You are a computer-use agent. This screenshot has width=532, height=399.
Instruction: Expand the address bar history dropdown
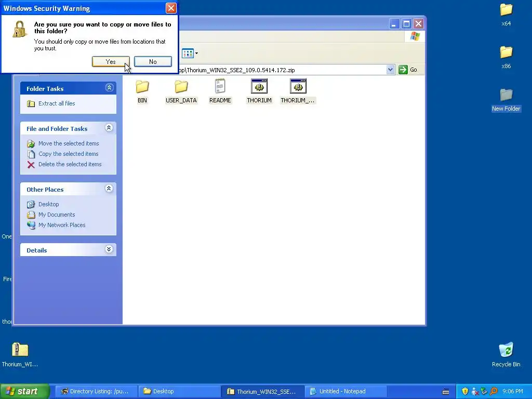click(x=390, y=70)
